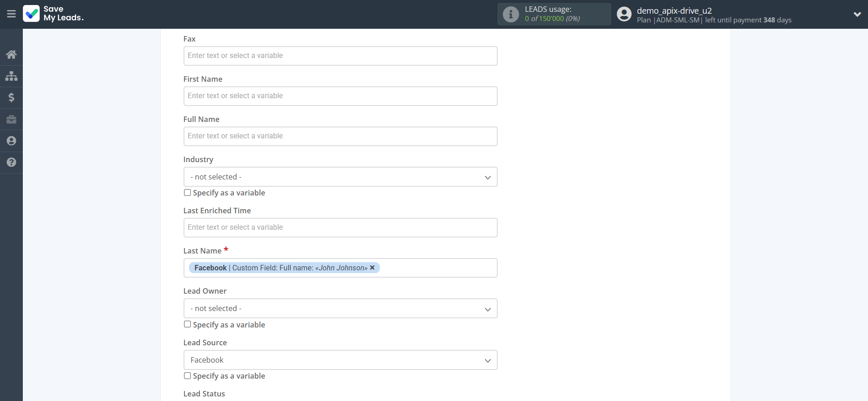
Task: Open the help question mark icon
Action: click(x=11, y=162)
